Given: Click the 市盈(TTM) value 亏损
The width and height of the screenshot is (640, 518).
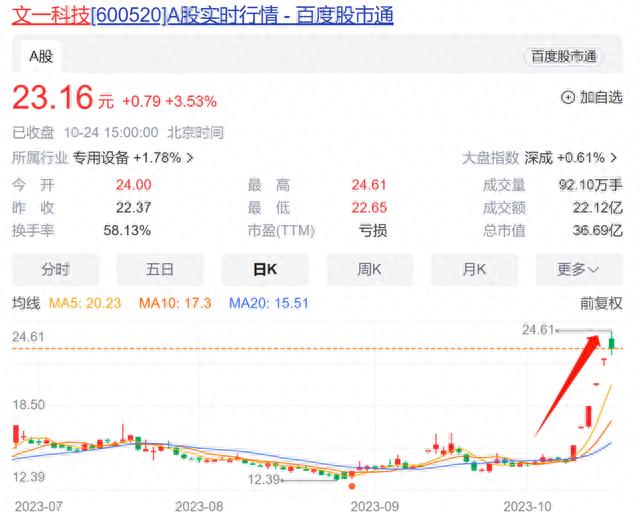Looking at the screenshot, I should click(373, 231).
